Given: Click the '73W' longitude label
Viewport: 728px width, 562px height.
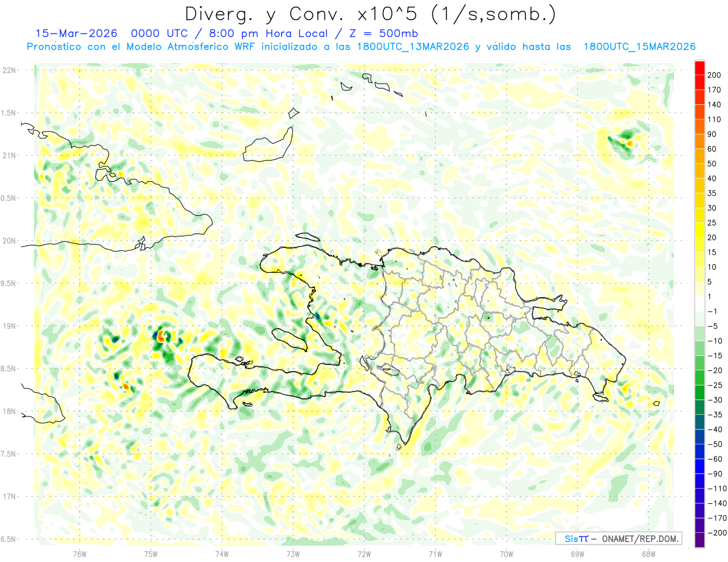Looking at the screenshot, I should pyautogui.click(x=293, y=554).
